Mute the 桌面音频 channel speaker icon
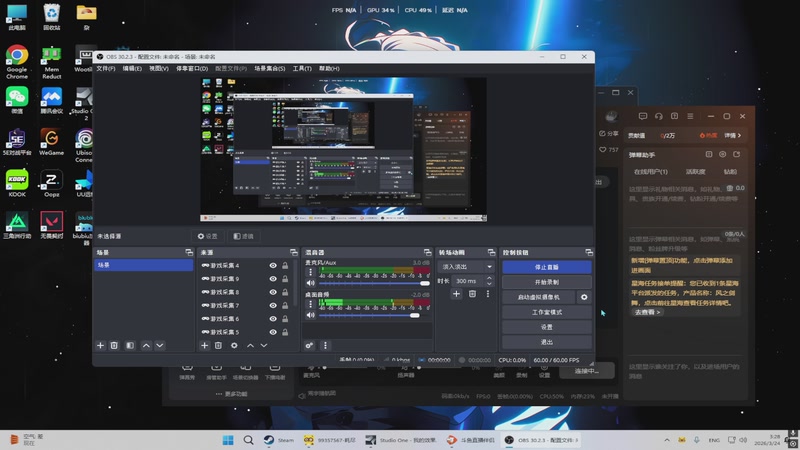The height and width of the screenshot is (450, 800). coord(310,315)
